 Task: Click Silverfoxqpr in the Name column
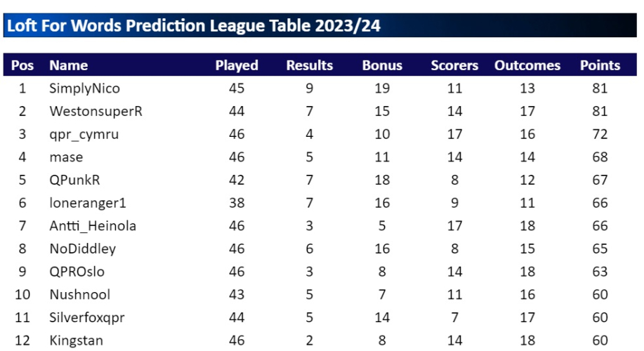(87, 317)
